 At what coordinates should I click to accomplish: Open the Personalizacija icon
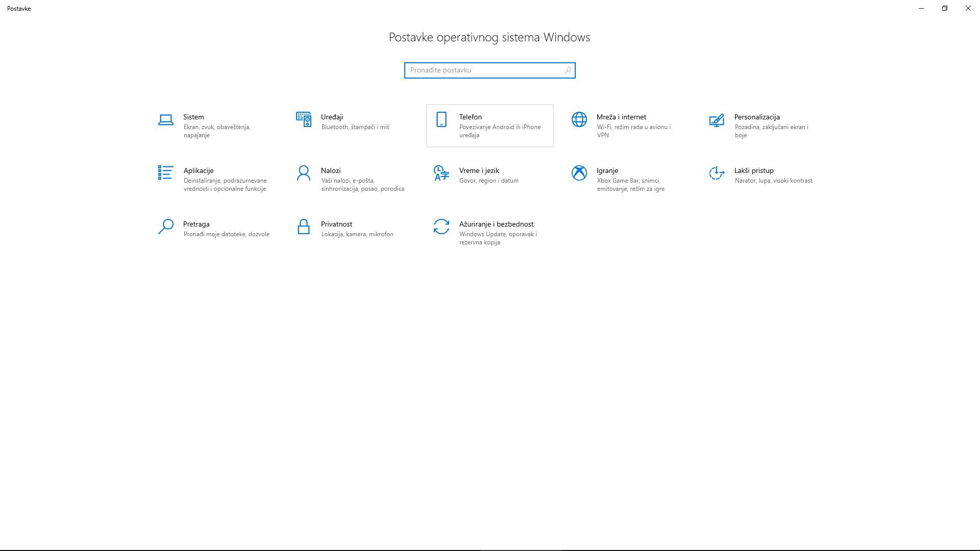coord(717,121)
